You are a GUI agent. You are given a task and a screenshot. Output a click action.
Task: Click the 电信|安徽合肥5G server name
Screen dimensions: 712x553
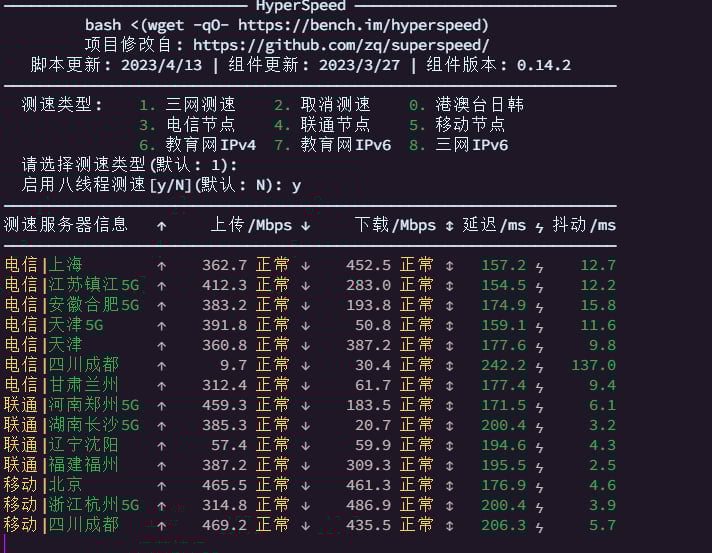point(72,305)
